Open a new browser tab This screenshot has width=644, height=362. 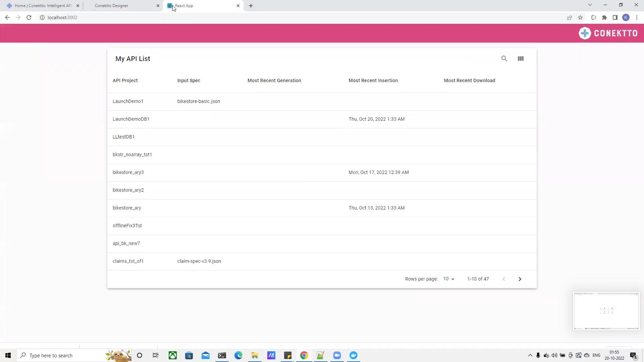(251, 6)
